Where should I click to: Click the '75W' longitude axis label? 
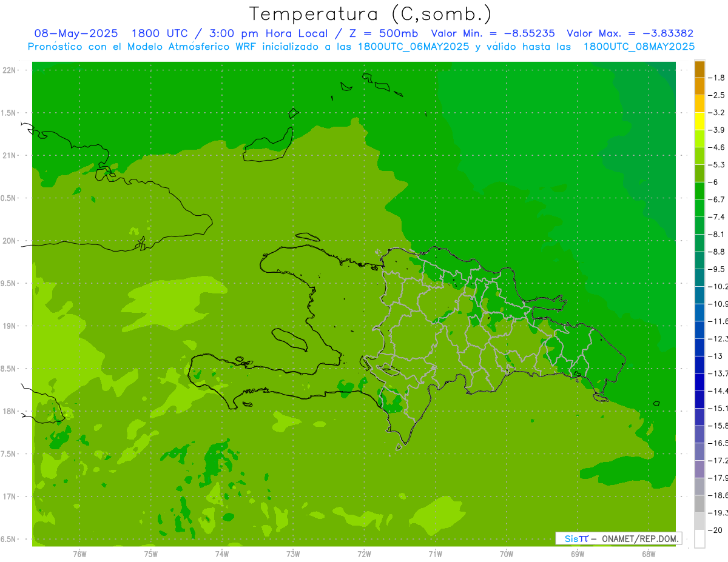pyautogui.click(x=151, y=554)
